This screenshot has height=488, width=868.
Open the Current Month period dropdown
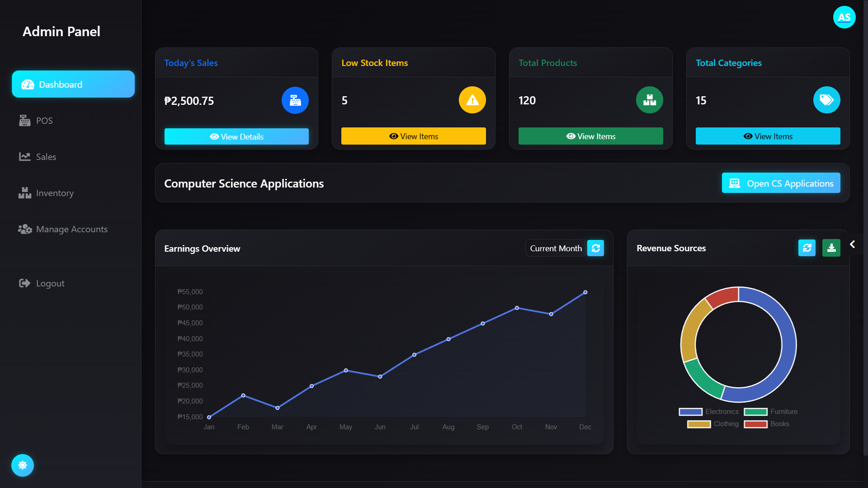[556, 248]
